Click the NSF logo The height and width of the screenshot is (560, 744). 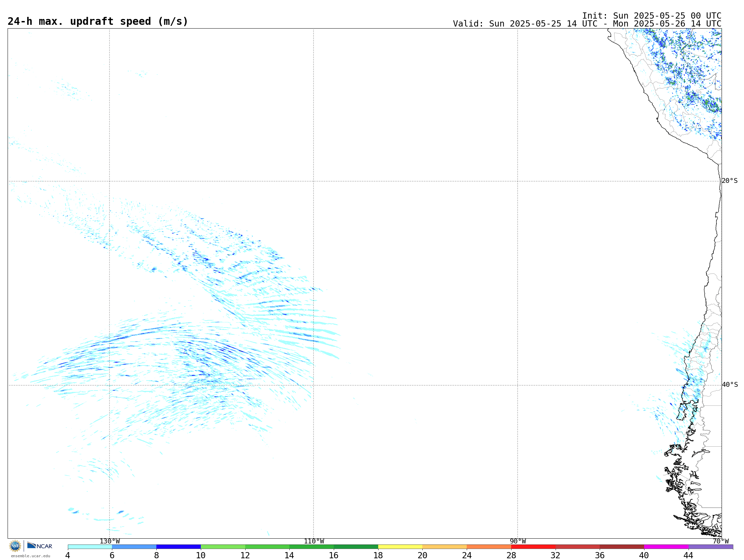(x=15, y=546)
